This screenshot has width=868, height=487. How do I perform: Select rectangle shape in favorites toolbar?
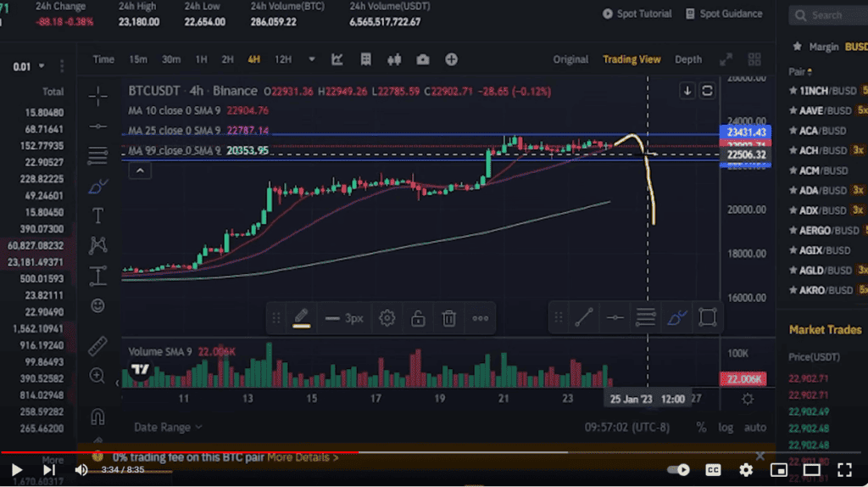click(708, 317)
